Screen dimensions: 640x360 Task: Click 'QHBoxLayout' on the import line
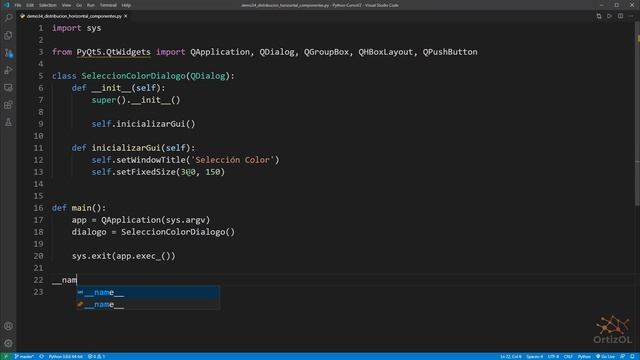click(x=386, y=52)
